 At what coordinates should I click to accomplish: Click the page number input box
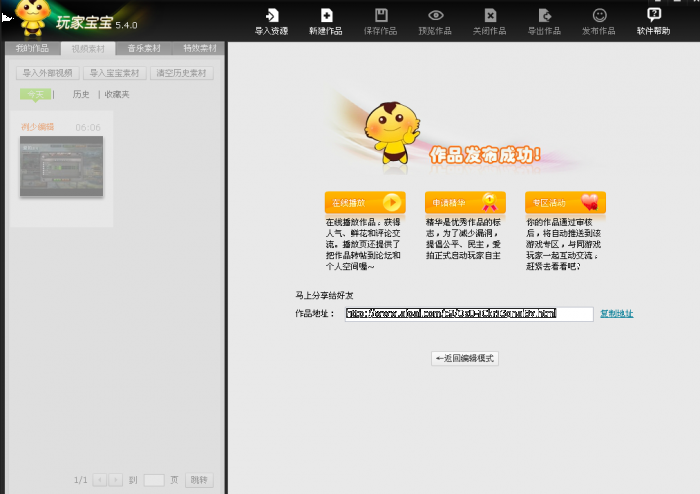pos(154,480)
